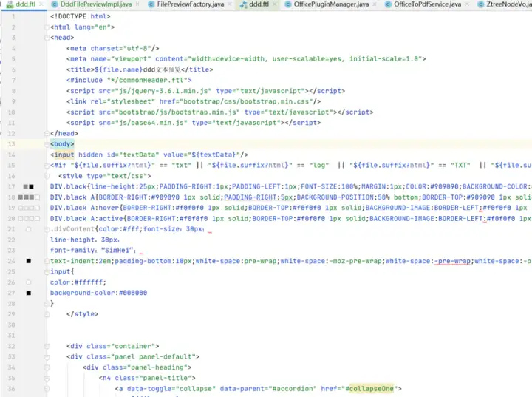
Task: Click the DIV.black A:active rule
Action: point(291,219)
